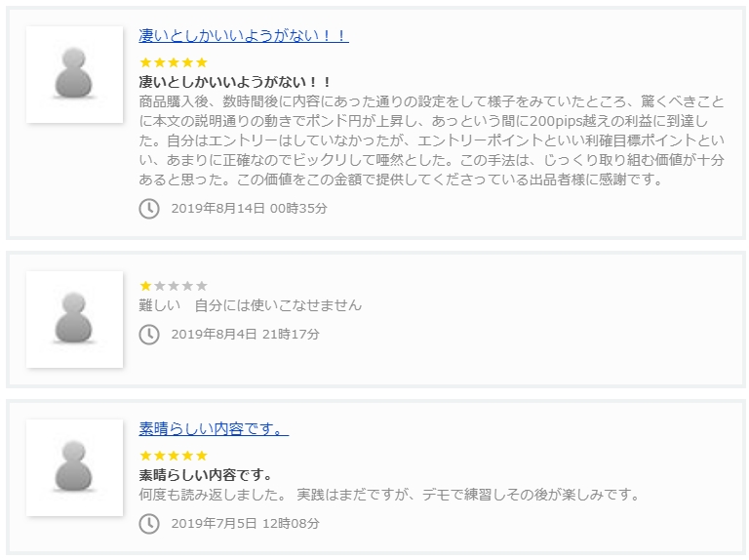Click bold heading 凄いとしかいいようがない！！ in first review
Viewport: 749px width, 560px height.
tap(236, 82)
